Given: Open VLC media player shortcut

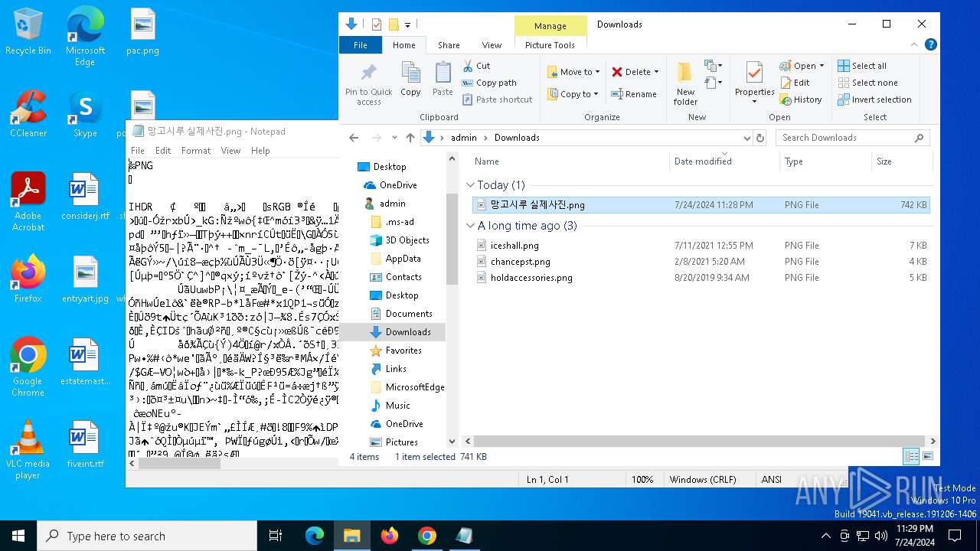Looking at the screenshot, I should [x=28, y=450].
